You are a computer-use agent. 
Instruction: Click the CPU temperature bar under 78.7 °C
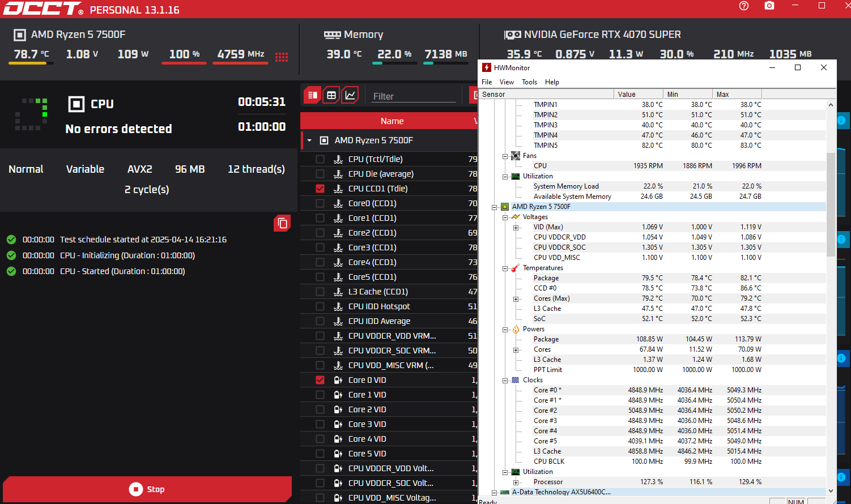31,63
